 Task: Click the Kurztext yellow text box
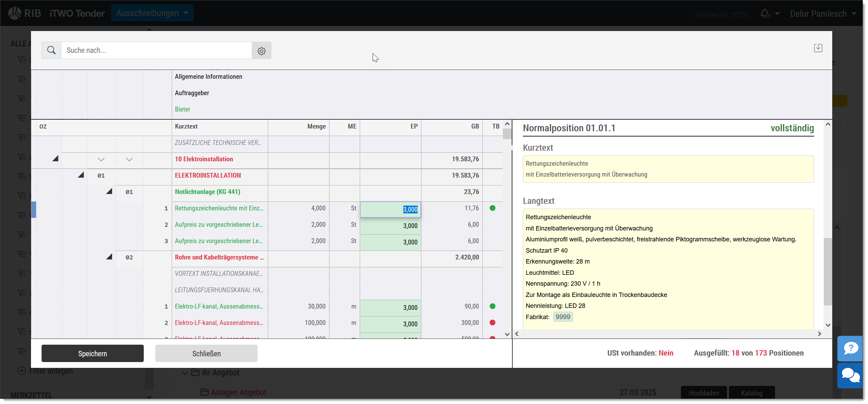click(x=668, y=169)
